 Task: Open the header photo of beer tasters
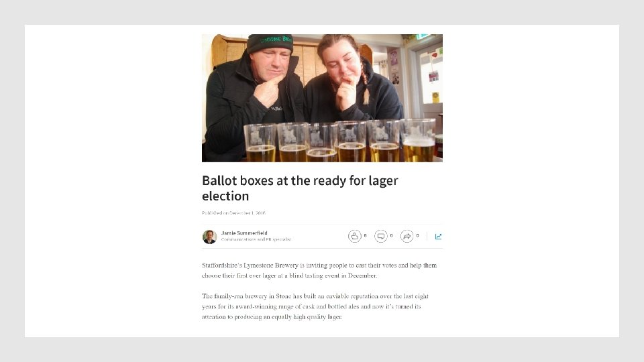pyautogui.click(x=322, y=98)
